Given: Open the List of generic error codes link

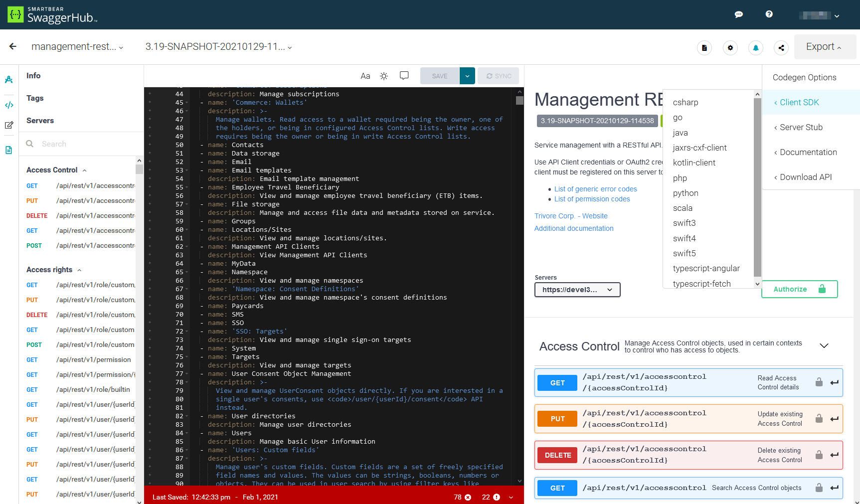Looking at the screenshot, I should tap(595, 189).
